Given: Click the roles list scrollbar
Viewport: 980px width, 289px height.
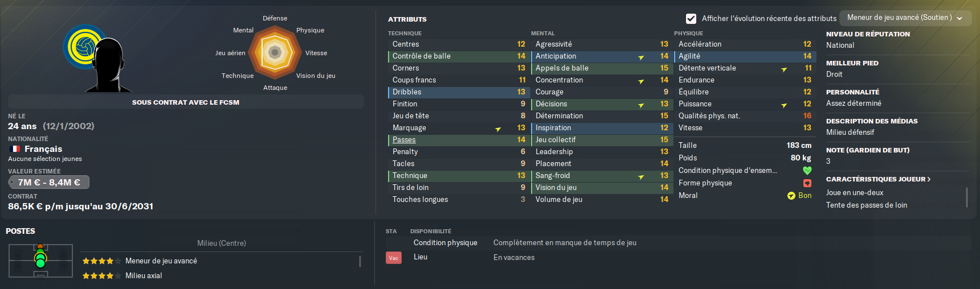Looking at the screenshot, I should click(x=360, y=261).
